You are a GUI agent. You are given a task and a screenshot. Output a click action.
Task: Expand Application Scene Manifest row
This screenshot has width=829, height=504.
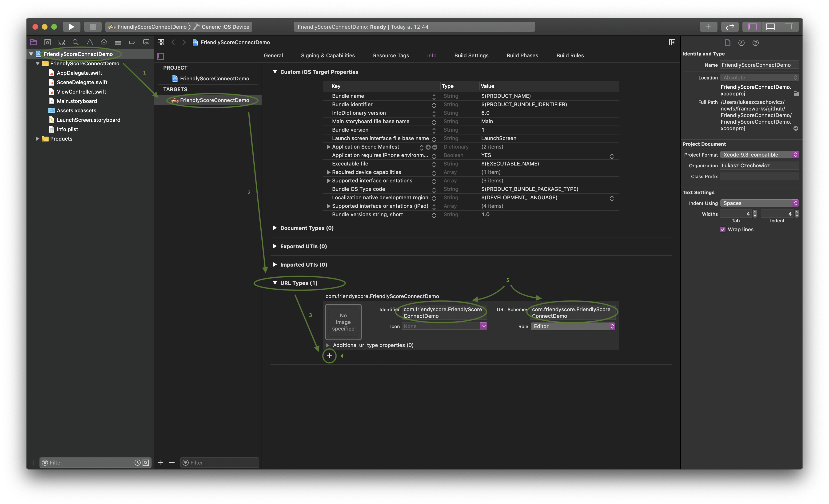coord(329,147)
